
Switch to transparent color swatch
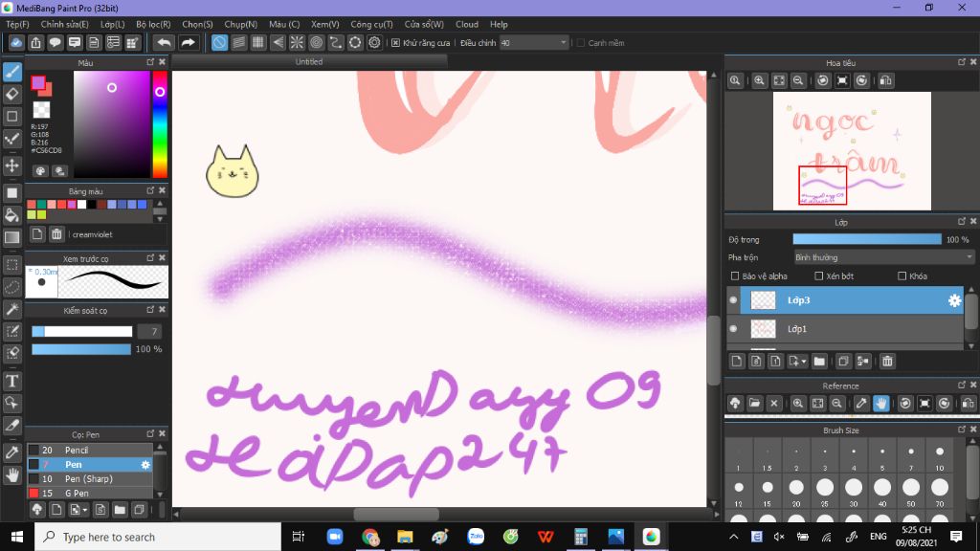click(x=41, y=110)
